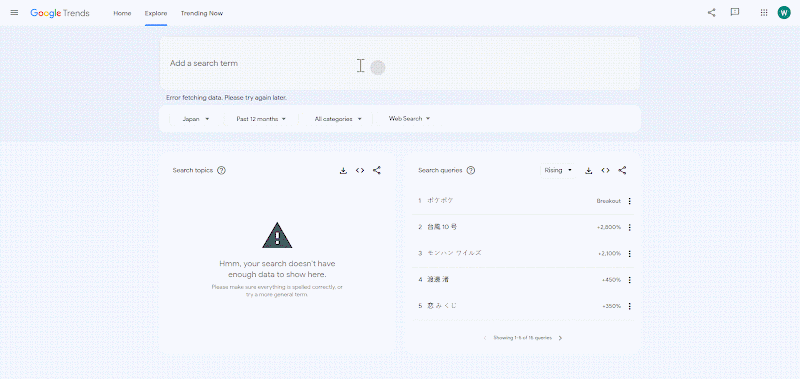Go to previous page of queries
The width and height of the screenshot is (800, 379).
coord(485,338)
